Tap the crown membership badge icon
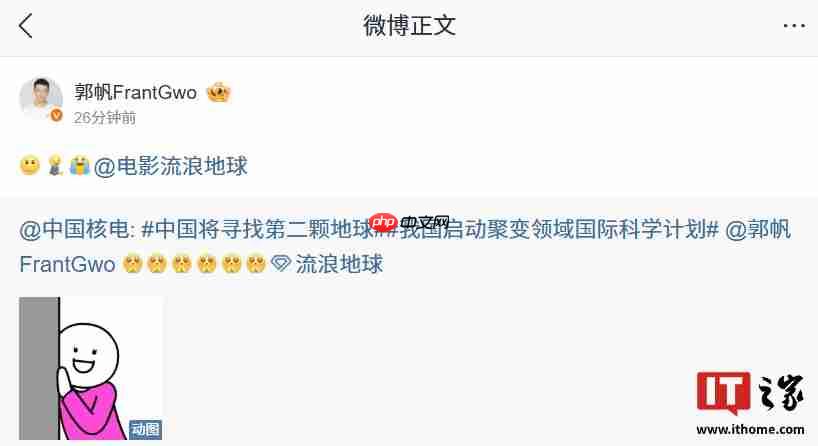 pyautogui.click(x=219, y=92)
